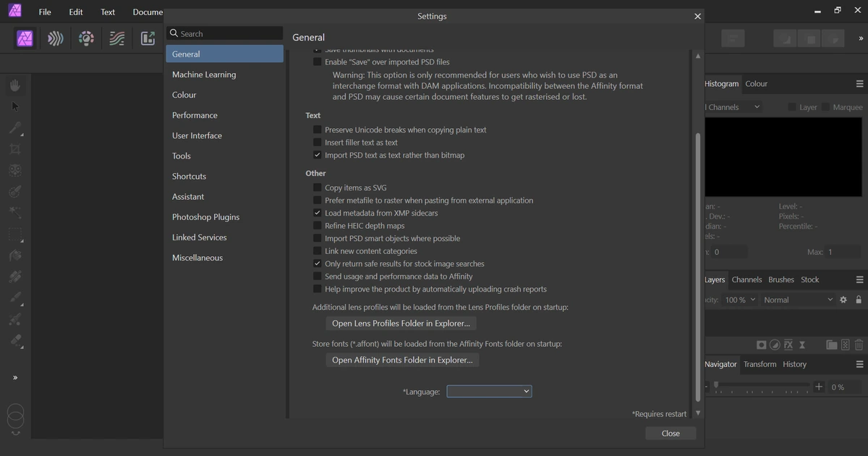Screen dimensions: 868x456
Task: Open the Language dropdown
Action: tap(489, 391)
